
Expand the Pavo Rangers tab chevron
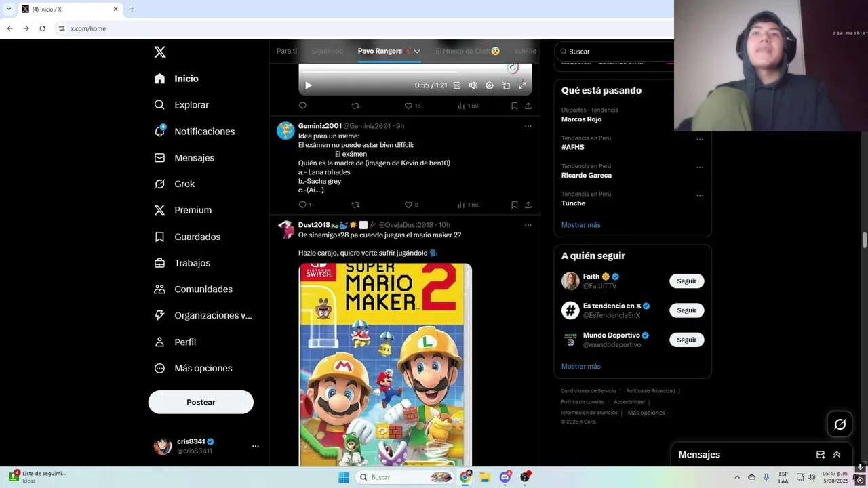417,52
